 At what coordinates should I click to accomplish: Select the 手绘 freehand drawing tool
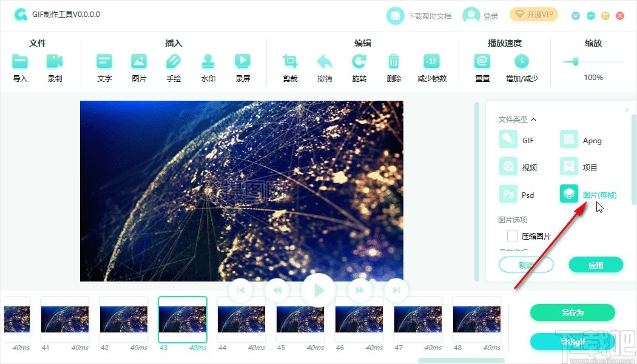(174, 62)
